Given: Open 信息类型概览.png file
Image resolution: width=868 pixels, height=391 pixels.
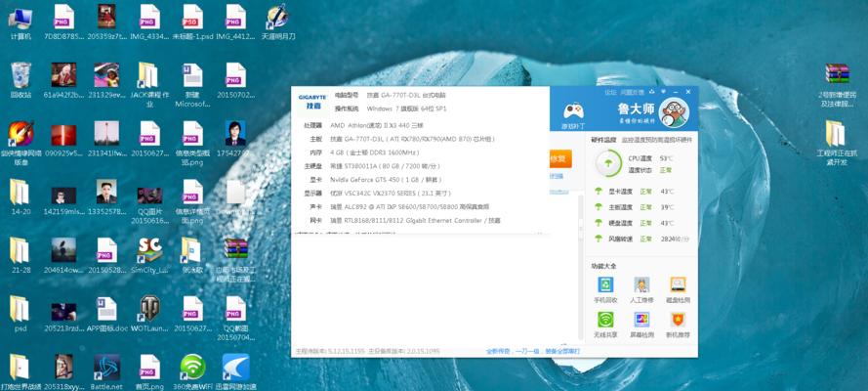Looking at the screenshot, I should [192, 143].
